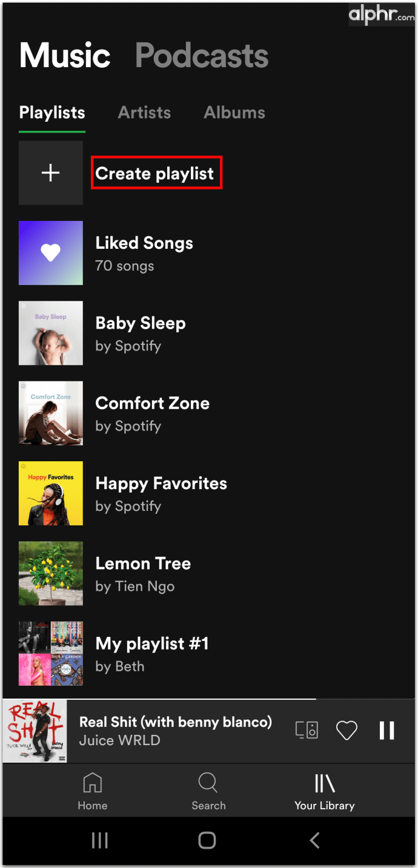Tap Android back navigation arrow
Image resolution: width=418 pixels, height=868 pixels.
[314, 840]
